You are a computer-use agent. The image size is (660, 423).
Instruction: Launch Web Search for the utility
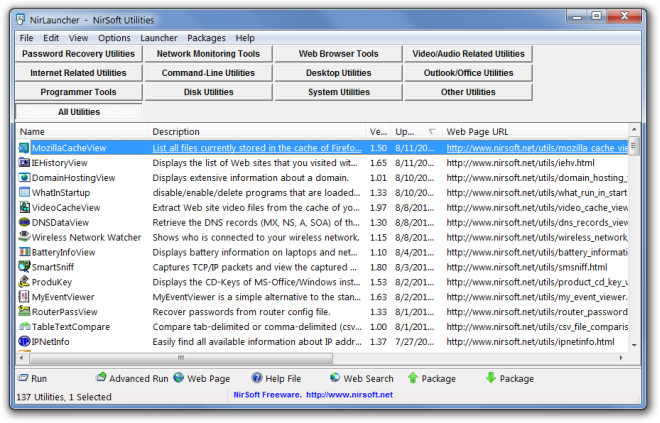(362, 378)
